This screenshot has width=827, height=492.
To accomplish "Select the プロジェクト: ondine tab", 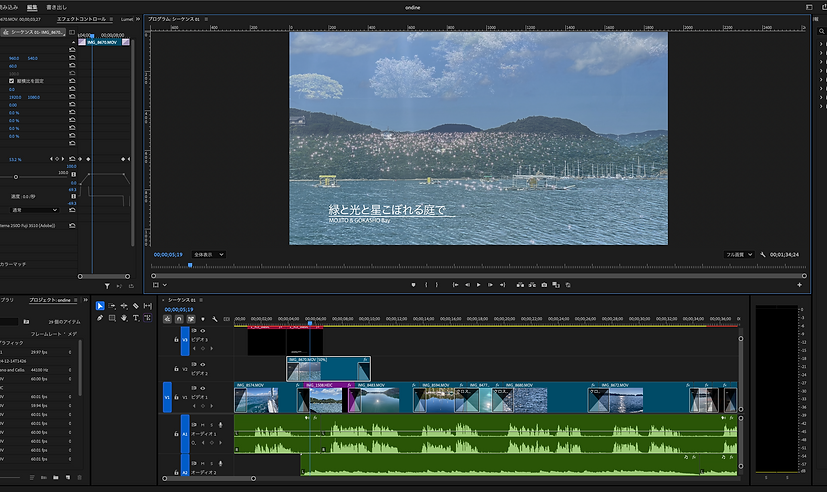I will click(x=50, y=300).
